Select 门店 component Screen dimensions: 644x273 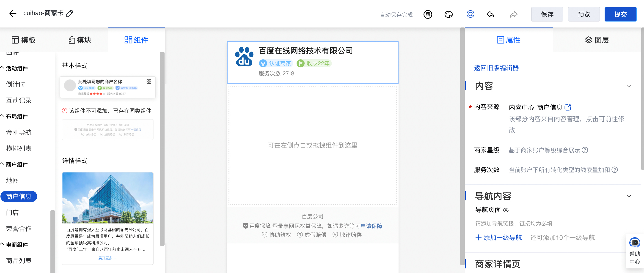click(x=12, y=213)
